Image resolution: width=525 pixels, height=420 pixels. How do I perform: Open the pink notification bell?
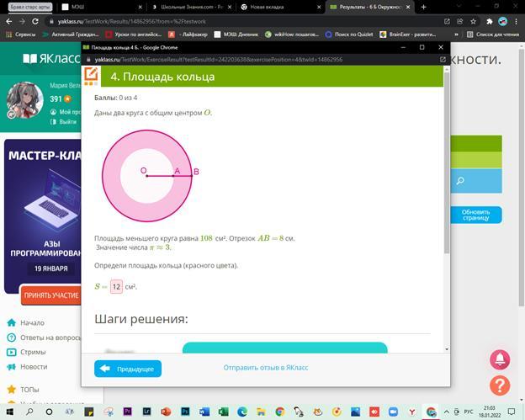(x=500, y=359)
